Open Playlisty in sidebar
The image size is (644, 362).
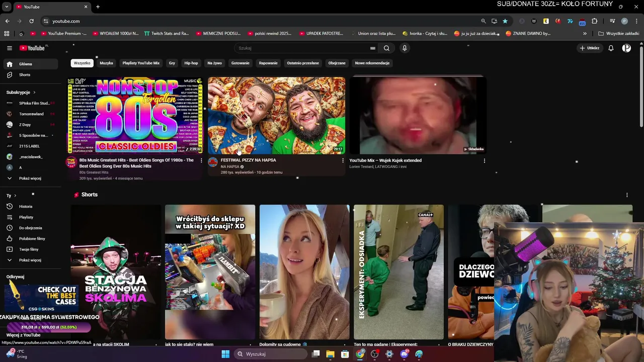[31, 217]
